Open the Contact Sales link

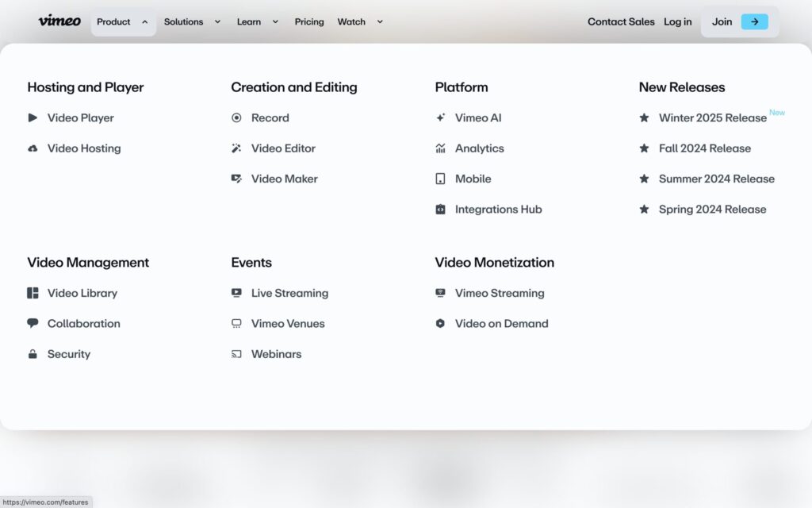(621, 21)
